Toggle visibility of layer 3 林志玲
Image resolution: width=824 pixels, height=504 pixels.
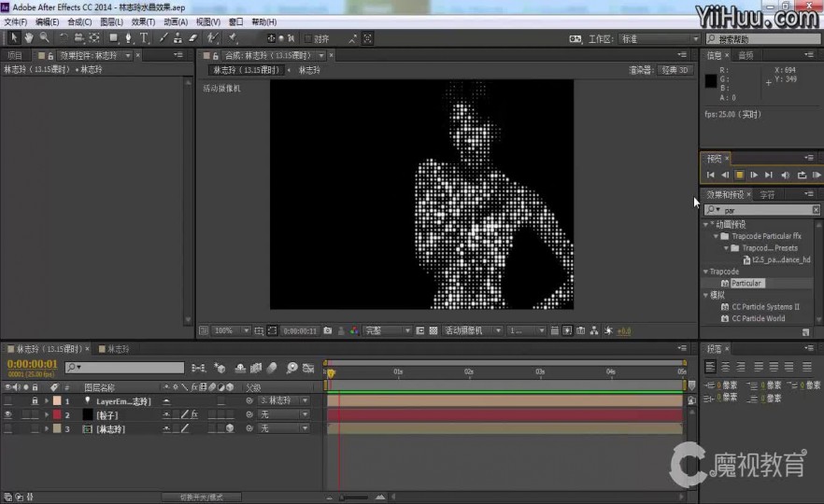(7, 429)
